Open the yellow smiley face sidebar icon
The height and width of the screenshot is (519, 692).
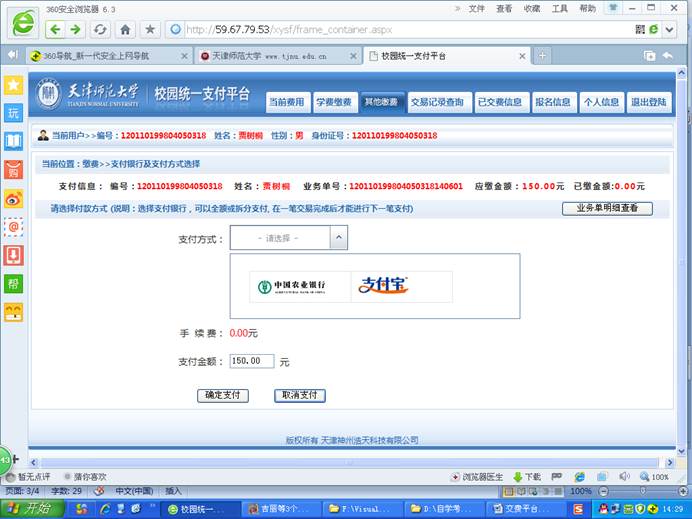tap(13, 312)
